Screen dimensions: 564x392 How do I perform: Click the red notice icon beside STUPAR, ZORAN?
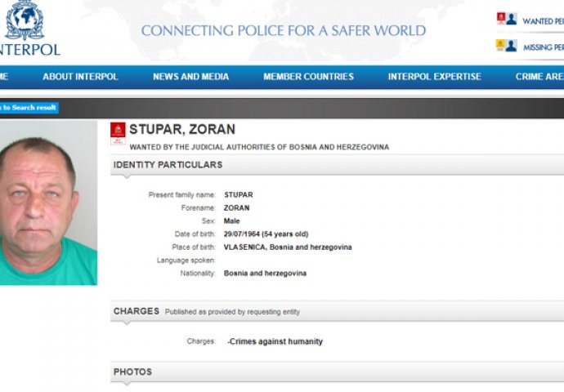tap(118, 133)
